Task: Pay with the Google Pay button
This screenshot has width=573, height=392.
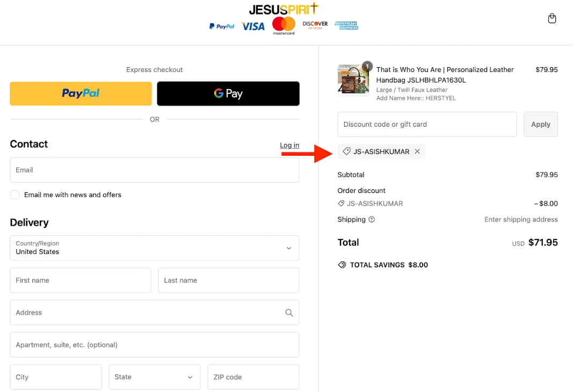Action: click(x=228, y=93)
